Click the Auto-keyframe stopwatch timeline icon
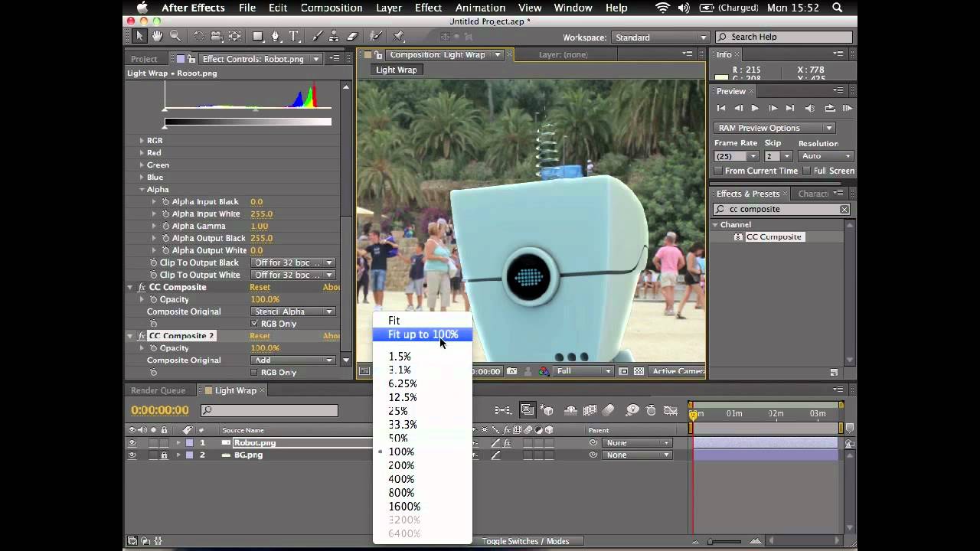This screenshot has width=980, height=551. click(651, 410)
